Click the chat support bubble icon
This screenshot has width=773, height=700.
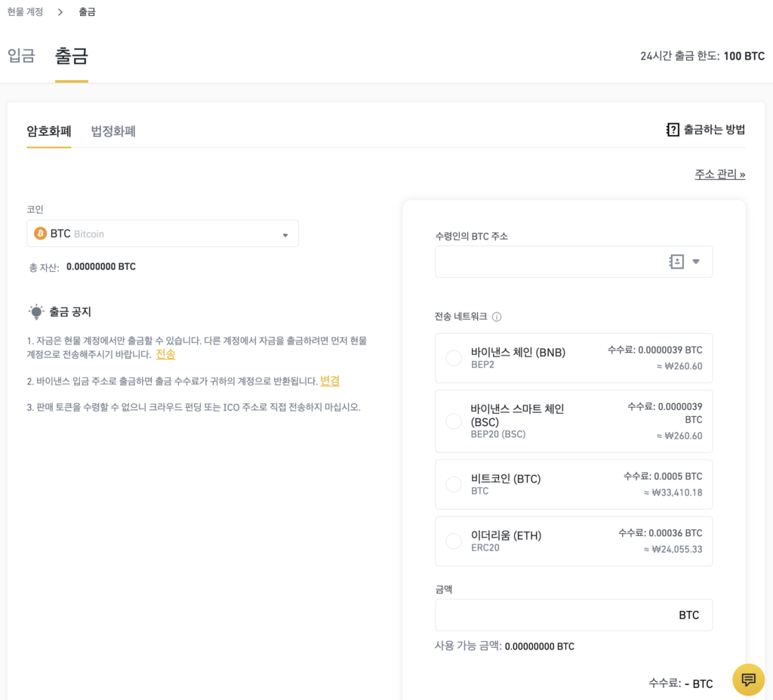tap(748, 680)
